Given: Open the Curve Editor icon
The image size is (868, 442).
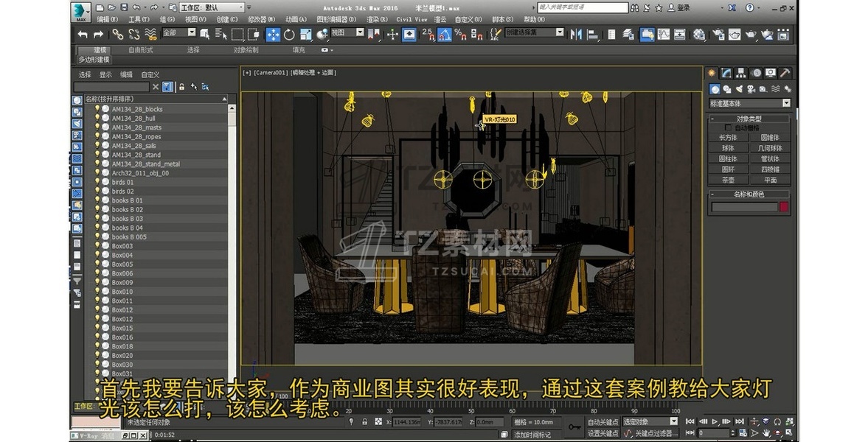Looking at the screenshot, I should click(663, 35).
